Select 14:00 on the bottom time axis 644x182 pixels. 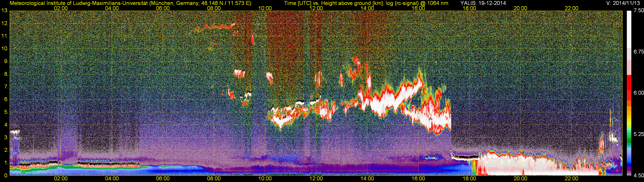(367, 179)
